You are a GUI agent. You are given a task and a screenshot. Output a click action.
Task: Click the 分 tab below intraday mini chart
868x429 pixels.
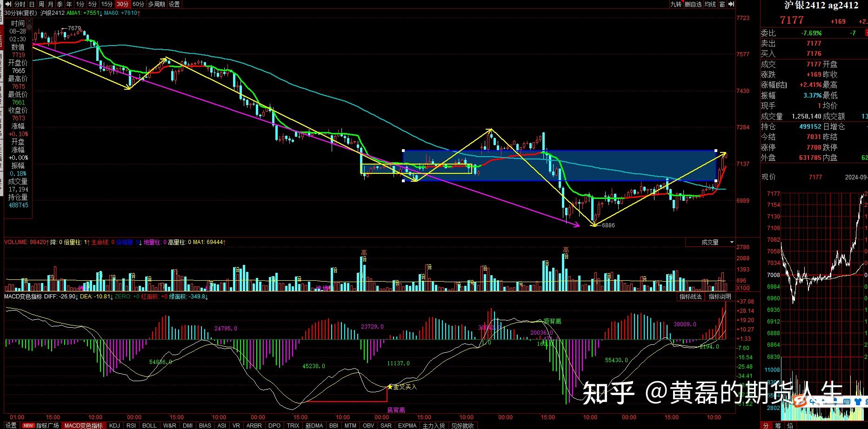tap(766, 425)
